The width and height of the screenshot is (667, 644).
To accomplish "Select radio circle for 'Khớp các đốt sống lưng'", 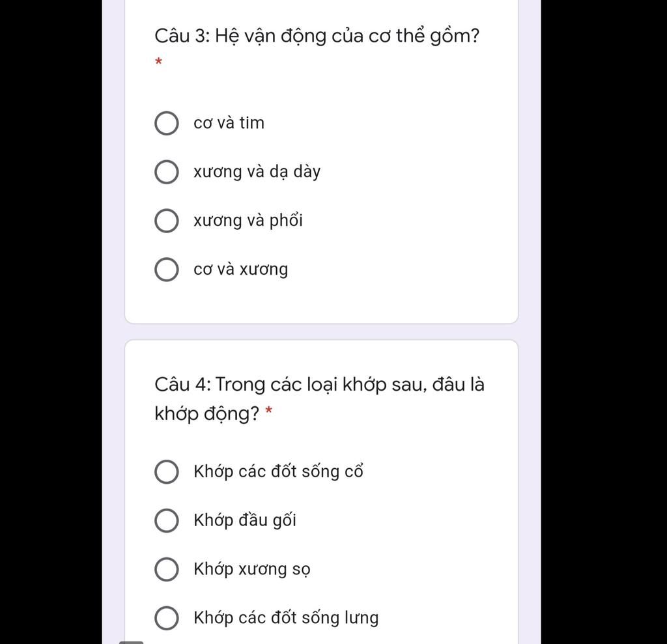I will tap(166, 618).
